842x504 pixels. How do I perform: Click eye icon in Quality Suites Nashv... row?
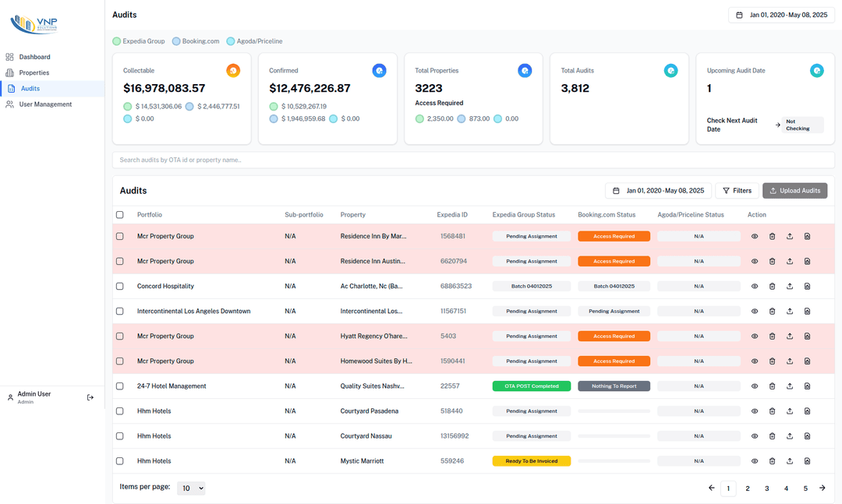coord(755,386)
